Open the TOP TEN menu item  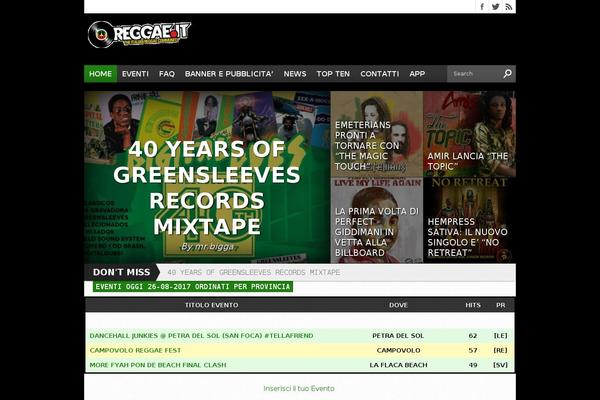(x=333, y=73)
